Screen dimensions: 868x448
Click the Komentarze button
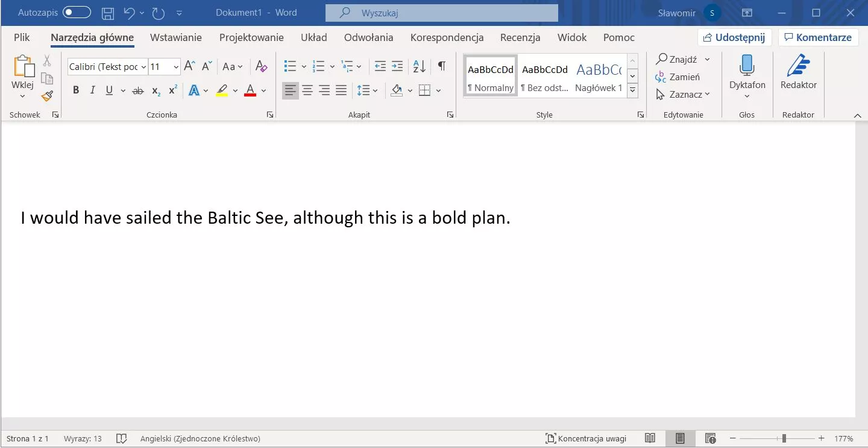817,37
